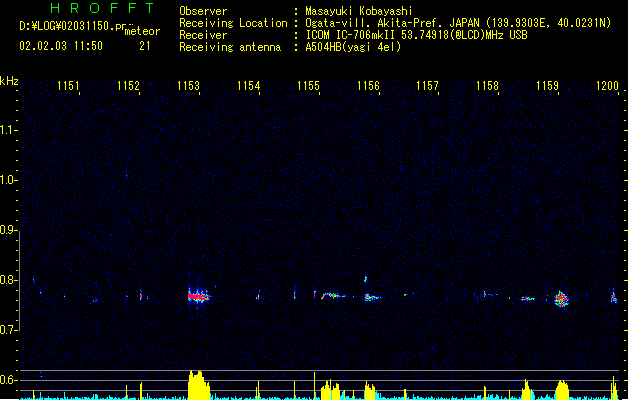This screenshot has height=400, width=629.
Task: Click the 0.6 kHz frequency label
Action: (x=8, y=380)
